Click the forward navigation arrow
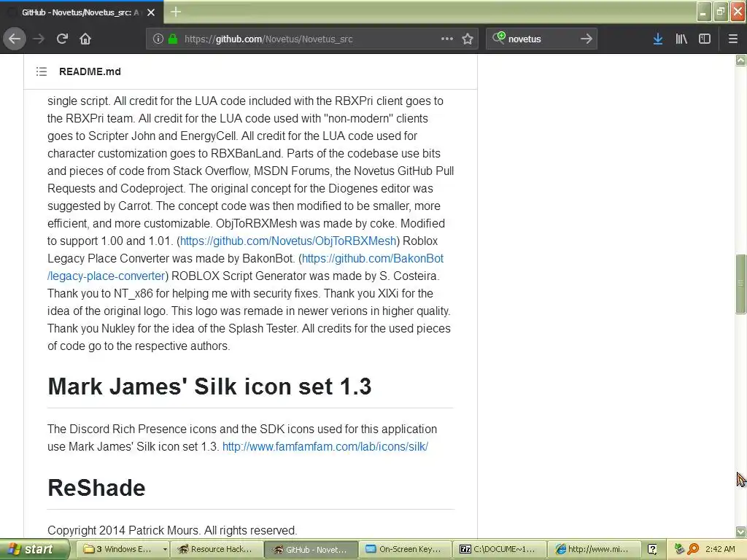This screenshot has width=747, height=560. [x=39, y=39]
